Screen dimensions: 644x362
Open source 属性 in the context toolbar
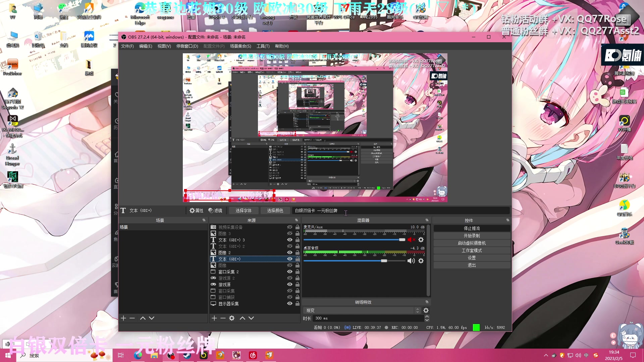click(197, 210)
